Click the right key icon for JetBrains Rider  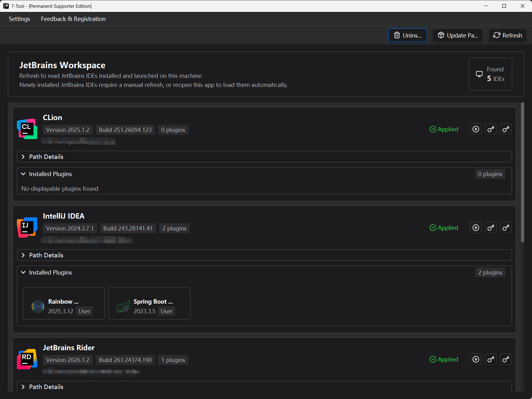pyautogui.click(x=506, y=359)
